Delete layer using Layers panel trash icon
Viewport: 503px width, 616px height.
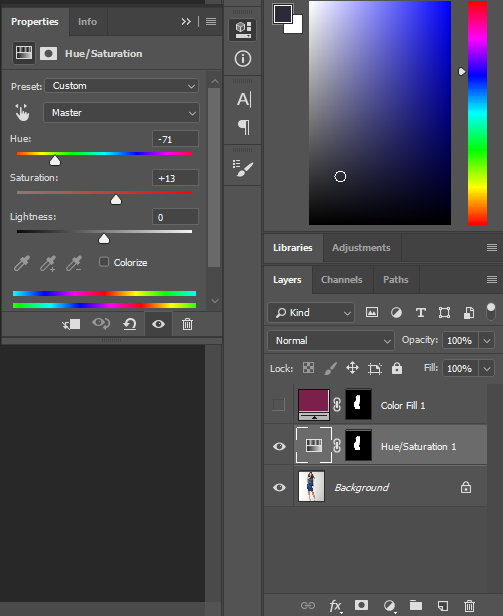click(x=469, y=605)
